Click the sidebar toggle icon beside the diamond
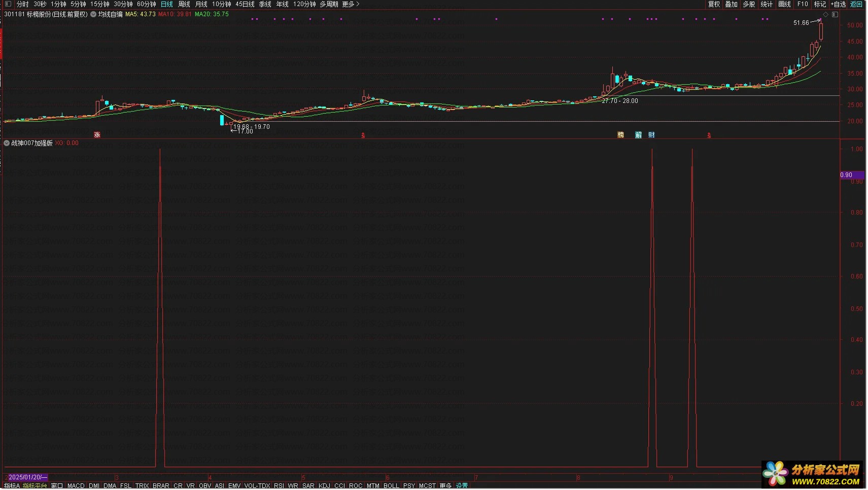868x490 pixels. point(835,15)
